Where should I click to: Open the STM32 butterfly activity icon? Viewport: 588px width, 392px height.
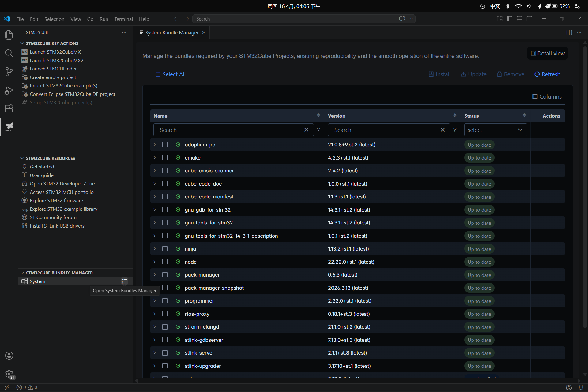(9, 126)
